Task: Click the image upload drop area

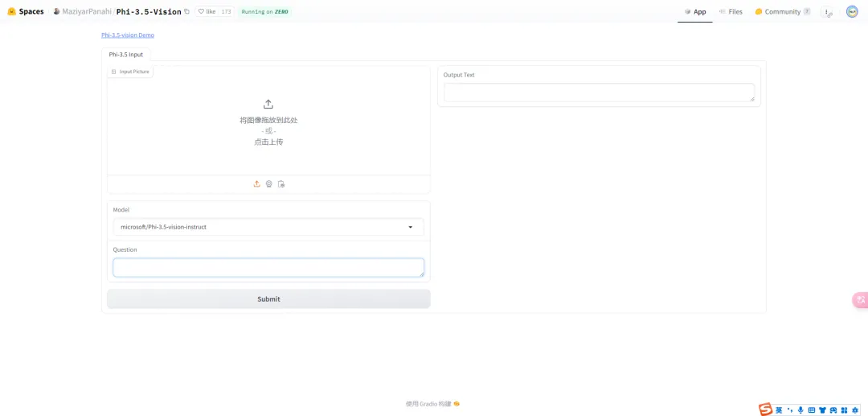Action: pyautogui.click(x=268, y=122)
